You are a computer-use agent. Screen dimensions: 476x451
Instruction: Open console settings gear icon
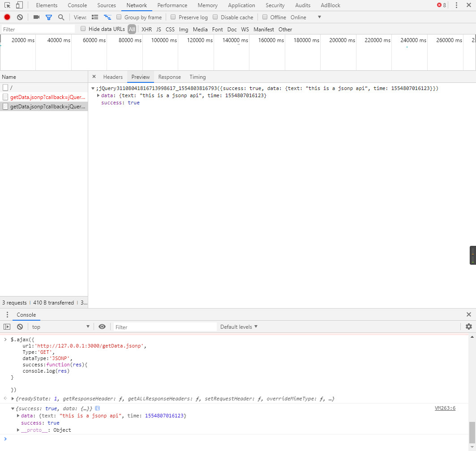point(469,326)
